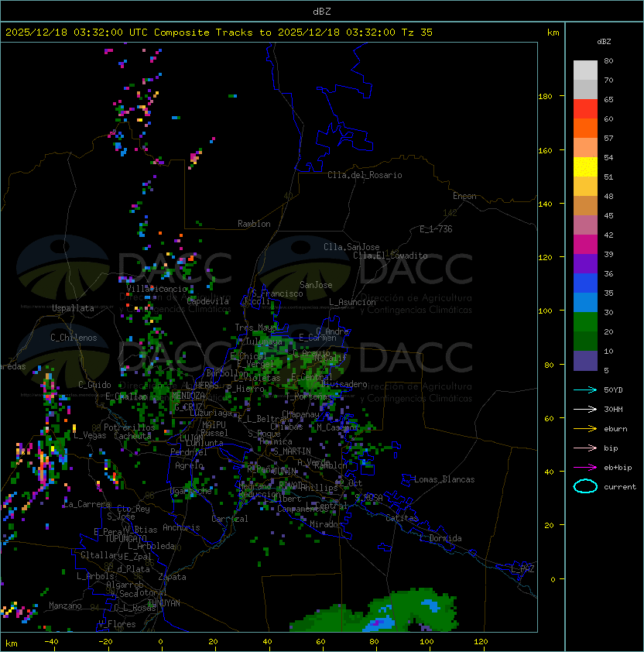Click the Zapata label
Image resolution: width=644 pixels, height=652 pixels.
tap(172, 577)
